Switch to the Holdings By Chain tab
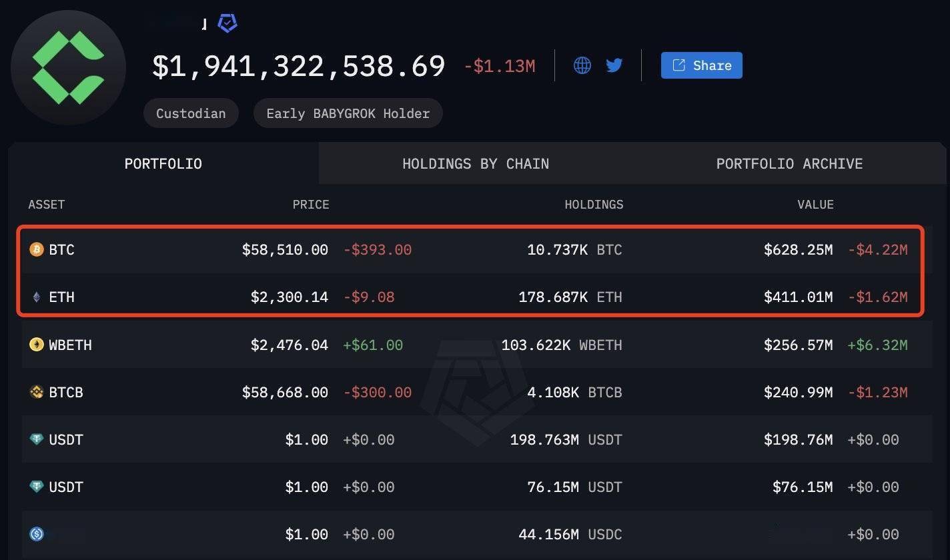This screenshot has height=560, width=950. (475, 164)
